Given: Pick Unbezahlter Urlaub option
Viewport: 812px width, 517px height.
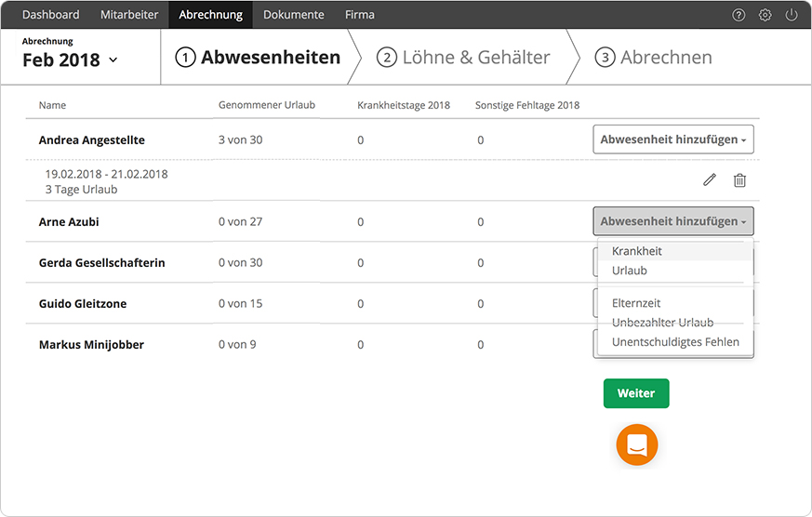Looking at the screenshot, I should coord(662,323).
